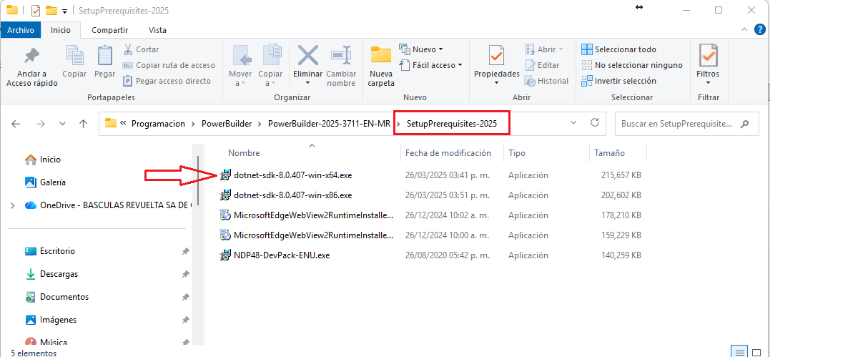The image size is (868, 357).
Task: Choose No seleccionar ninguno
Action: 632,65
